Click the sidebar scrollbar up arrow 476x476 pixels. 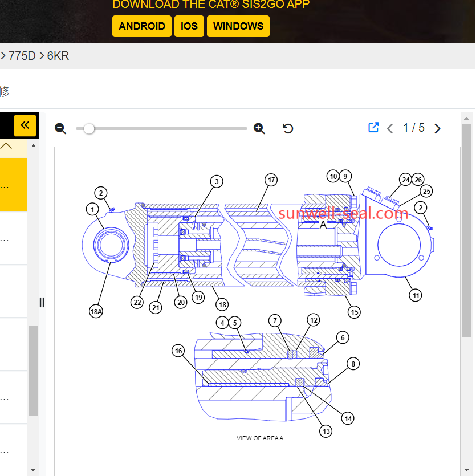coord(33,146)
